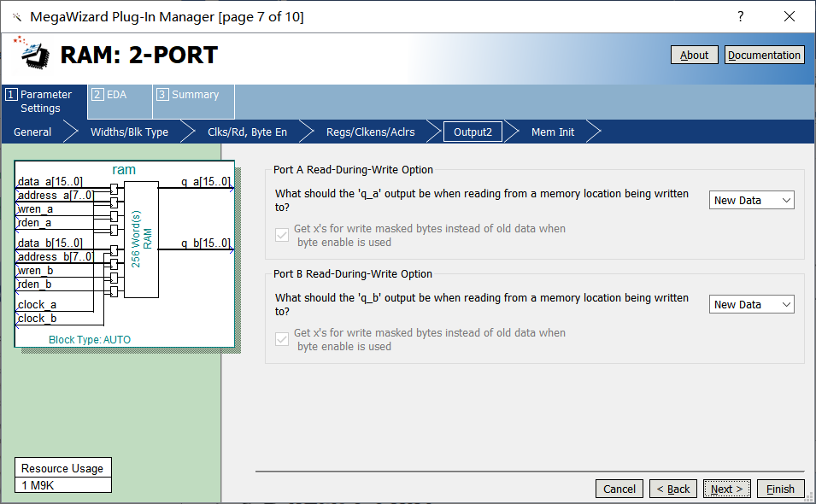The height and width of the screenshot is (504, 816).
Task: Click the title bar help question mark
Action: click(740, 17)
